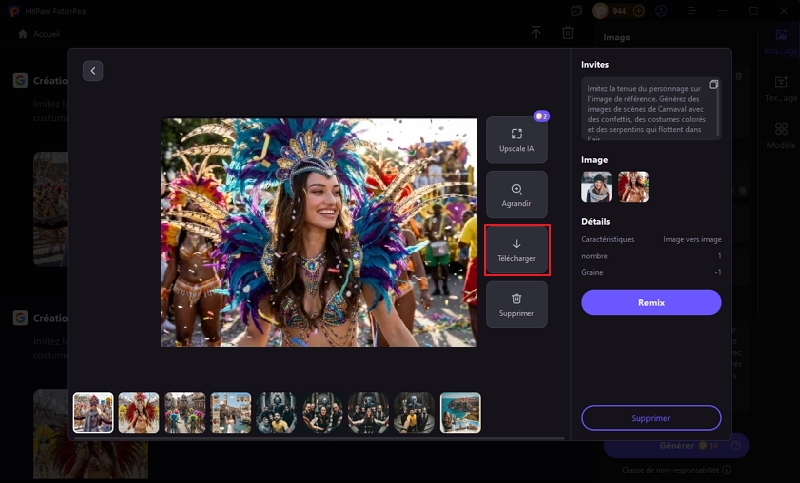Click the Agrandir zoom button
The height and width of the screenshot is (483, 800).
(516, 195)
